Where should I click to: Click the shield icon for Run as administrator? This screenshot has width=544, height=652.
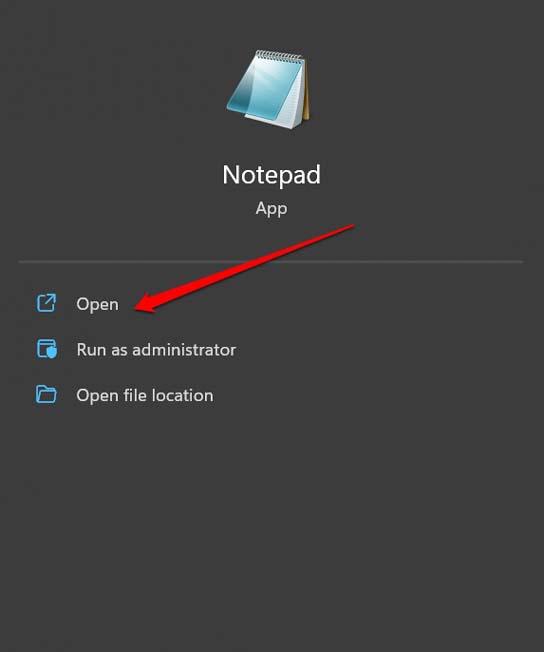click(x=47, y=349)
